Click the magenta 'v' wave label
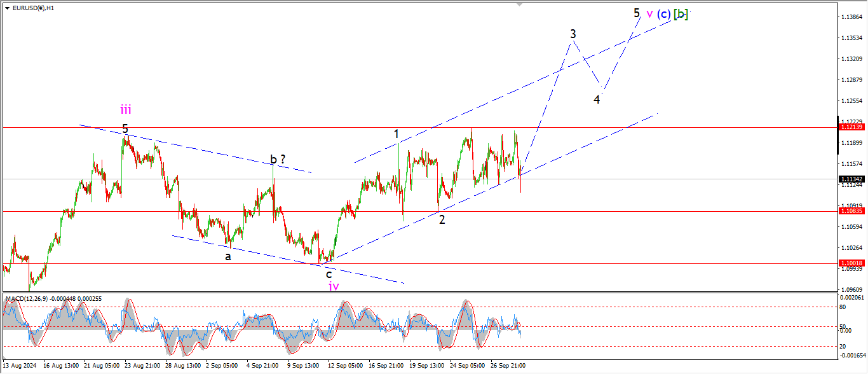This screenshot has width=868, height=374. [x=649, y=13]
